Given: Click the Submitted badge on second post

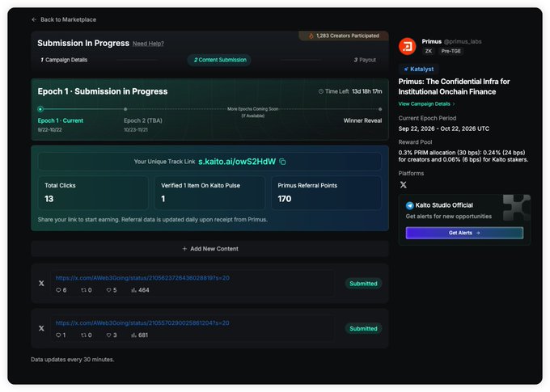Looking at the screenshot, I should tap(363, 328).
